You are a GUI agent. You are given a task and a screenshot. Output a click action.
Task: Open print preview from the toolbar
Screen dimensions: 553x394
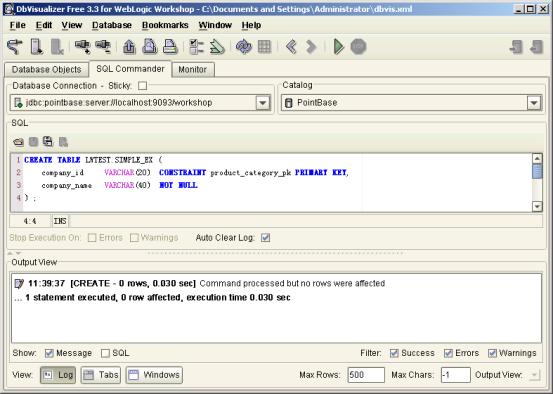pyautogui.click(x=150, y=46)
